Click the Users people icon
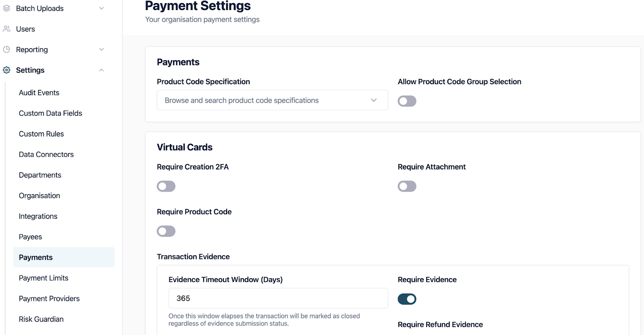 click(x=6, y=29)
